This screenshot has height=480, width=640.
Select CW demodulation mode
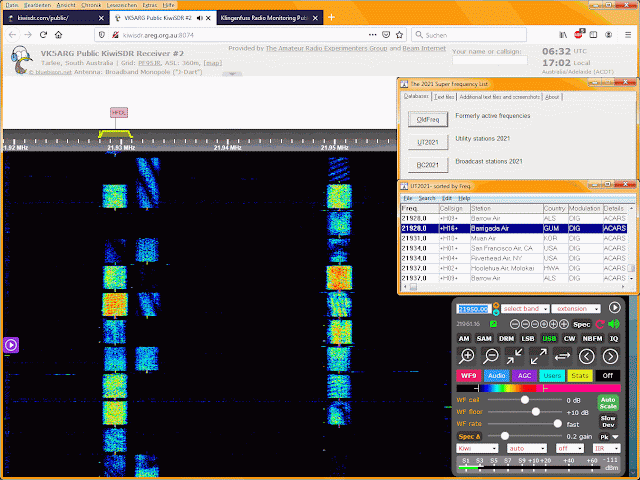click(569, 338)
